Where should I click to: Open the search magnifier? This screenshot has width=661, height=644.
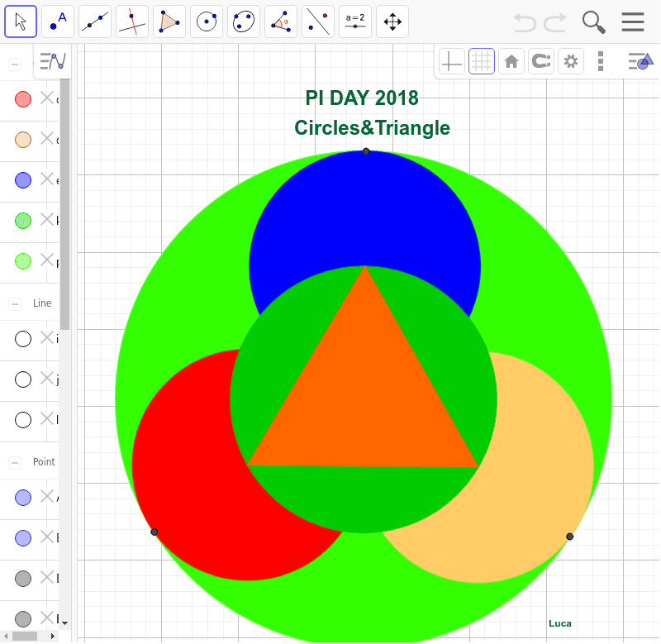click(593, 21)
